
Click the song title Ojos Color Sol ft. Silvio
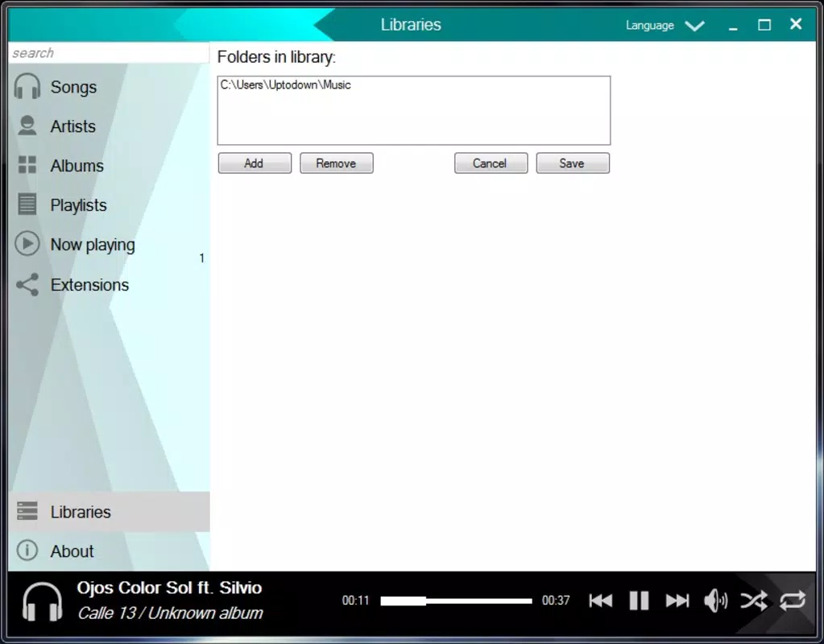coord(169,588)
